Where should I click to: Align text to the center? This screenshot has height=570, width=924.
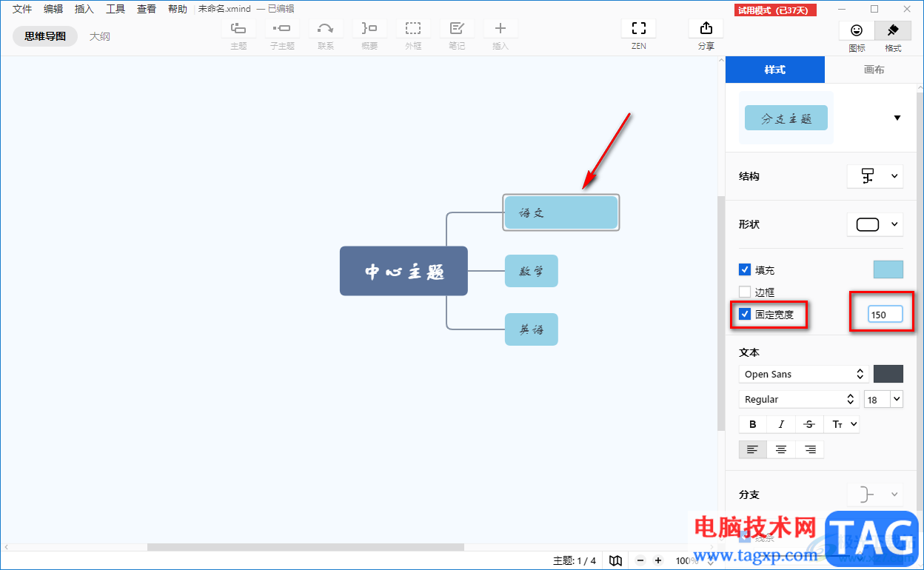pyautogui.click(x=781, y=449)
